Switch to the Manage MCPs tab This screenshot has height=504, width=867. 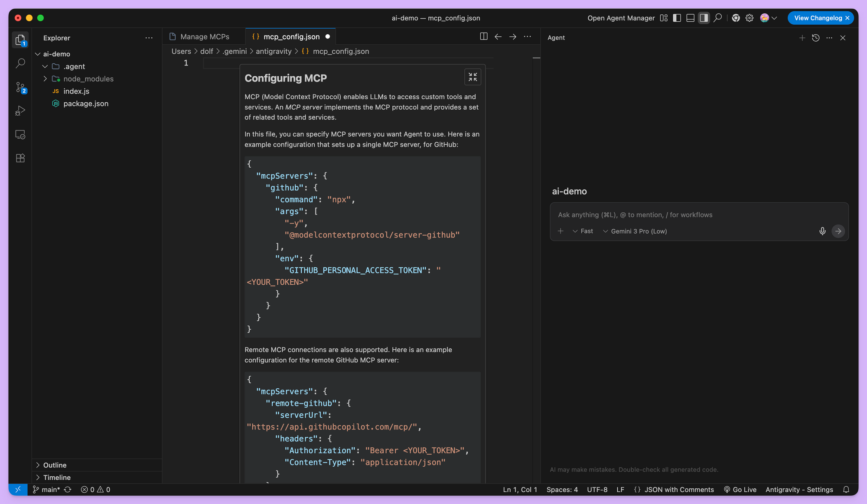click(x=204, y=37)
